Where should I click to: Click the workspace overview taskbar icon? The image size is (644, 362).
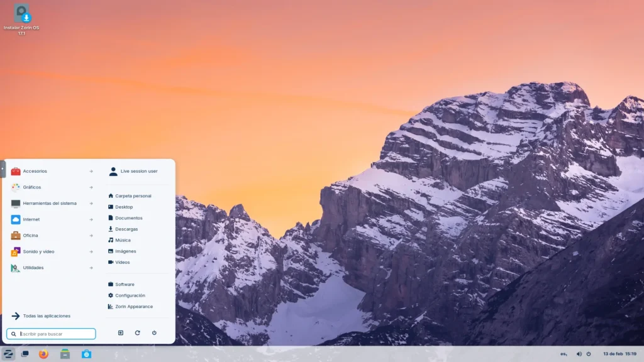pos(25,354)
